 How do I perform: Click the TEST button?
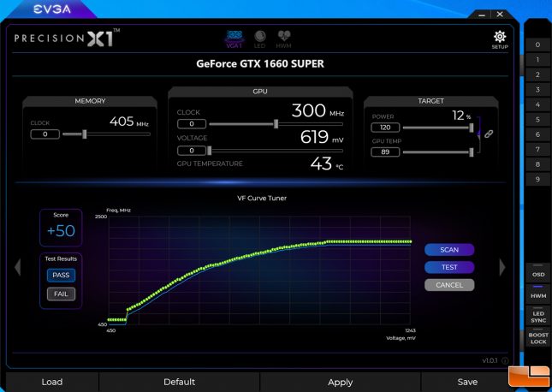click(x=449, y=267)
